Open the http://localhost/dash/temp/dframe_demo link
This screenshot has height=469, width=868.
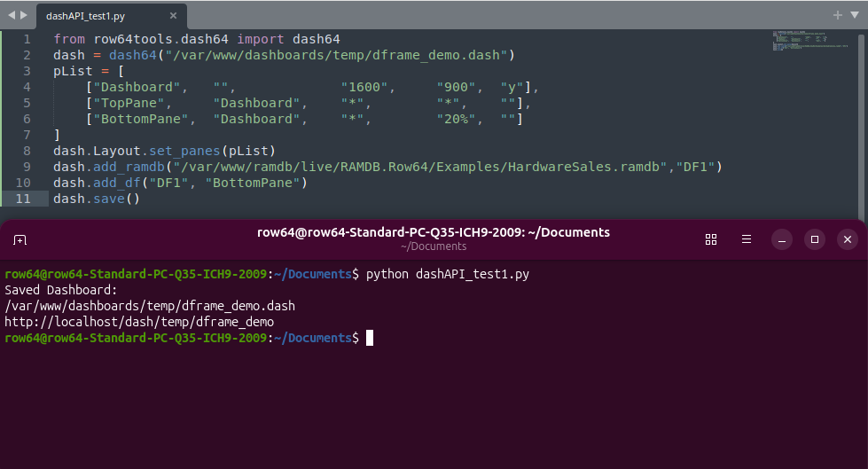(x=139, y=322)
